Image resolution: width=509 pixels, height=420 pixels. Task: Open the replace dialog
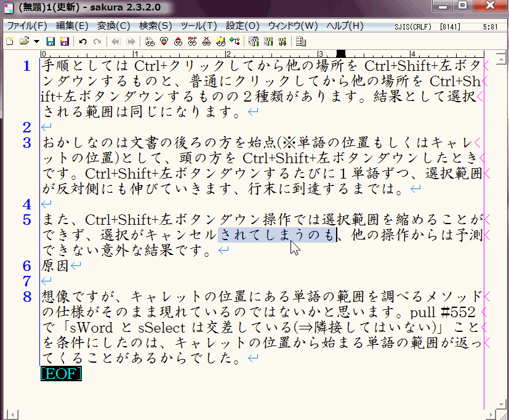(192, 41)
